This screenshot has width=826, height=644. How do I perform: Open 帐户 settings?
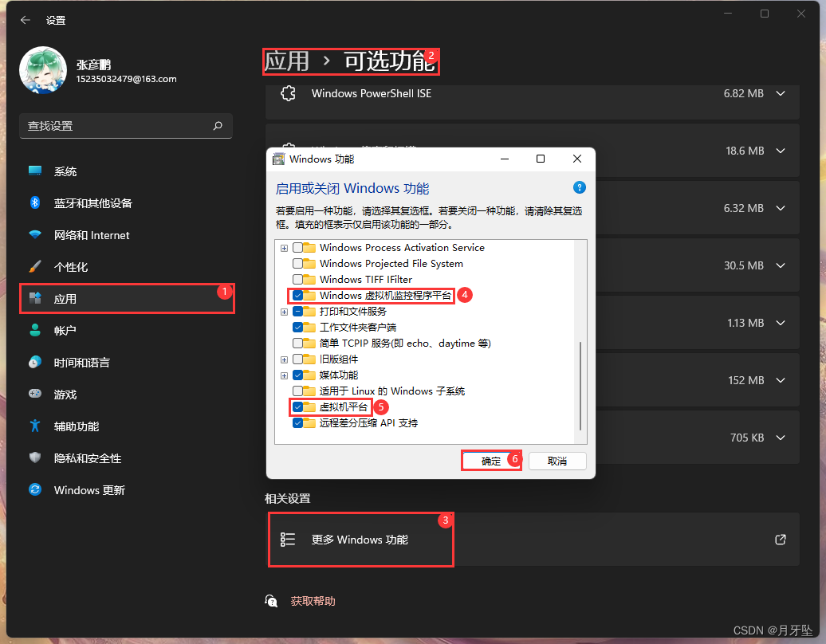pos(125,331)
